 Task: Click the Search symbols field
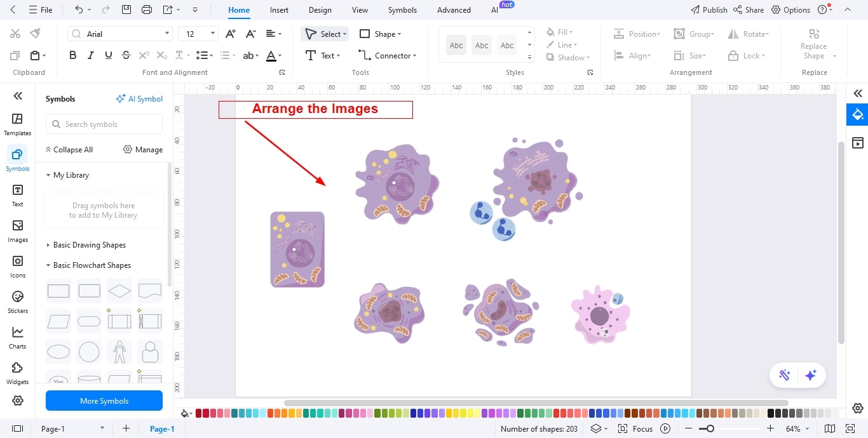pos(104,124)
